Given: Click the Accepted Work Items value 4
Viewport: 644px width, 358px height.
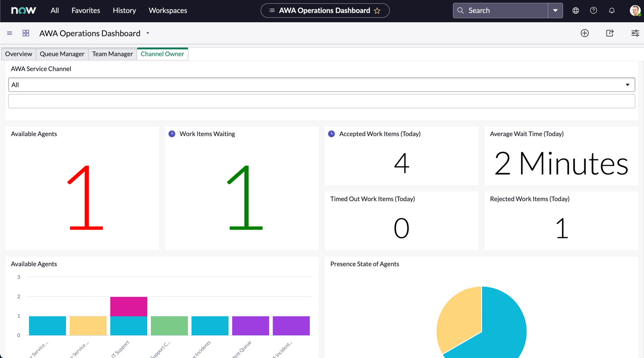Looking at the screenshot, I should pos(401,163).
